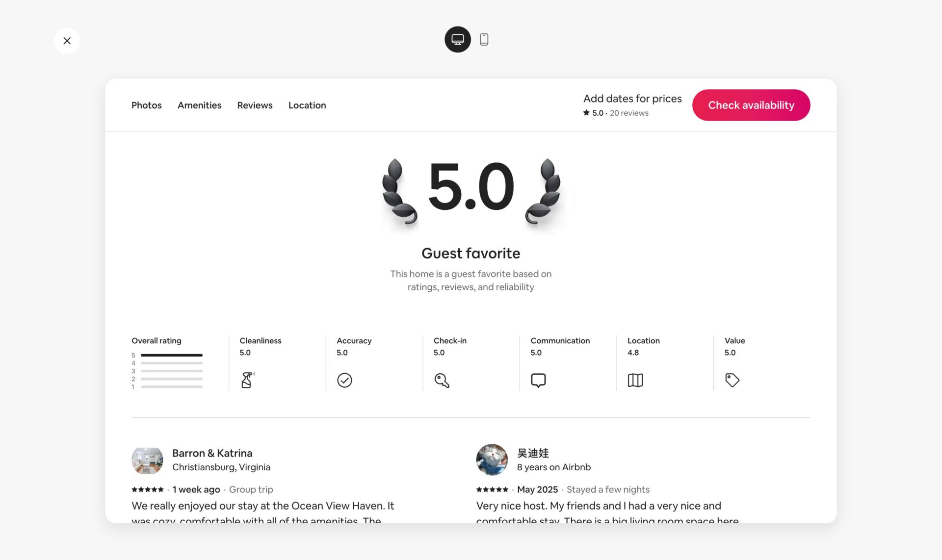
Task: Click the communication speech bubble icon
Action: point(538,380)
